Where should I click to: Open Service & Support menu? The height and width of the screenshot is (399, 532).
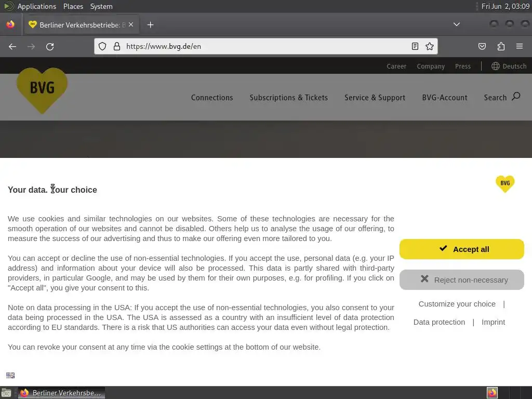pos(375,98)
